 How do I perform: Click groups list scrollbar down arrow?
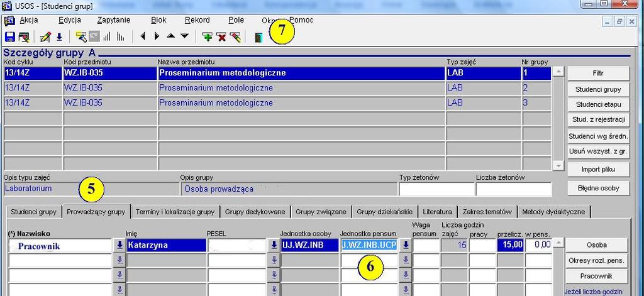coord(558,165)
